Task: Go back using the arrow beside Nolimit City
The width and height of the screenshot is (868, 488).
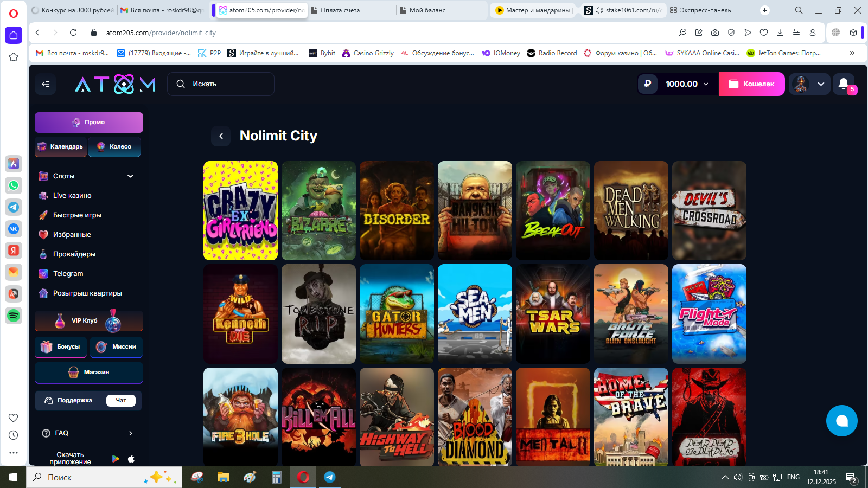Action: click(221, 136)
